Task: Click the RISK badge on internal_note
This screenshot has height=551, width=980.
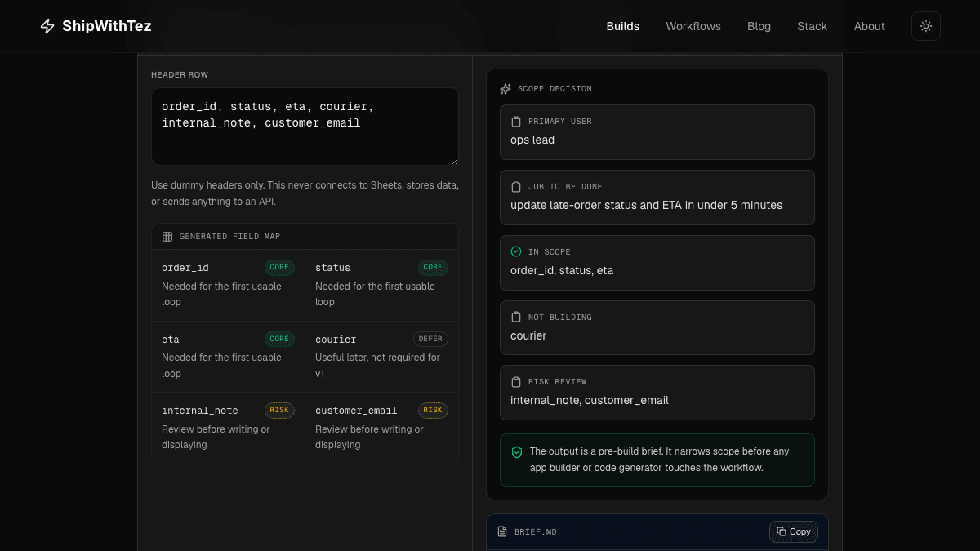Action: pyautogui.click(x=279, y=410)
